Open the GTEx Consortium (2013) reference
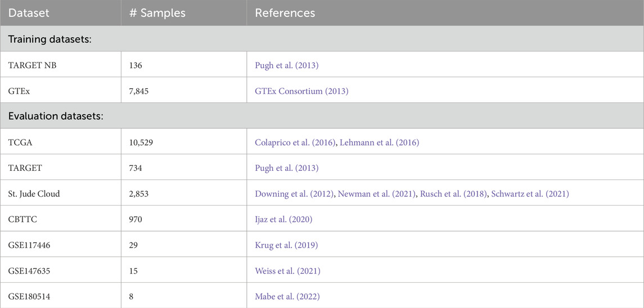 click(x=301, y=90)
